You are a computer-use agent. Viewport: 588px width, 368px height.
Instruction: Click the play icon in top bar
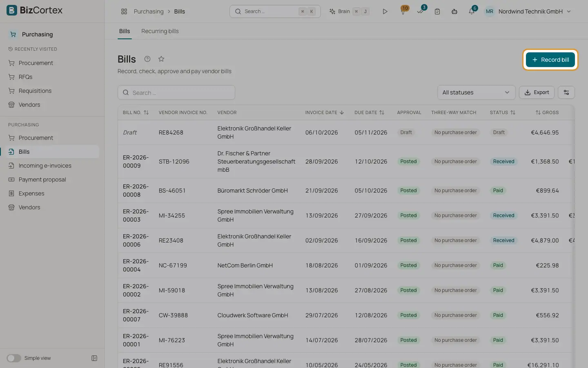[385, 11]
